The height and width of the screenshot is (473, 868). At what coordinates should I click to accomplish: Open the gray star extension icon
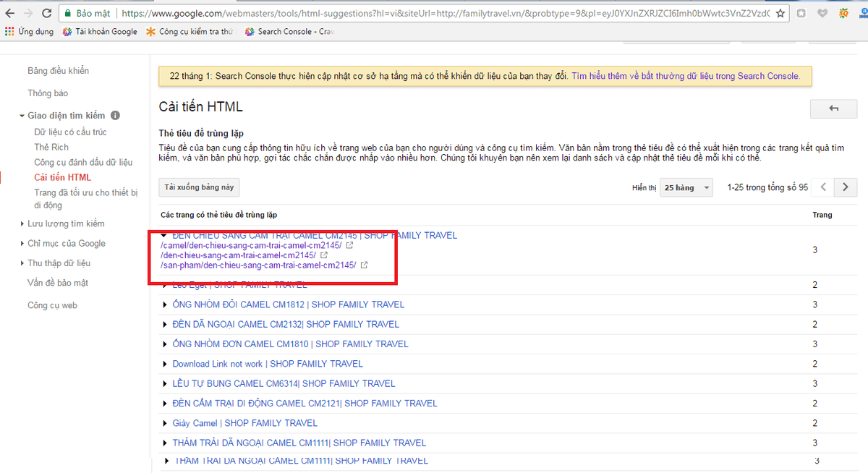point(801,13)
